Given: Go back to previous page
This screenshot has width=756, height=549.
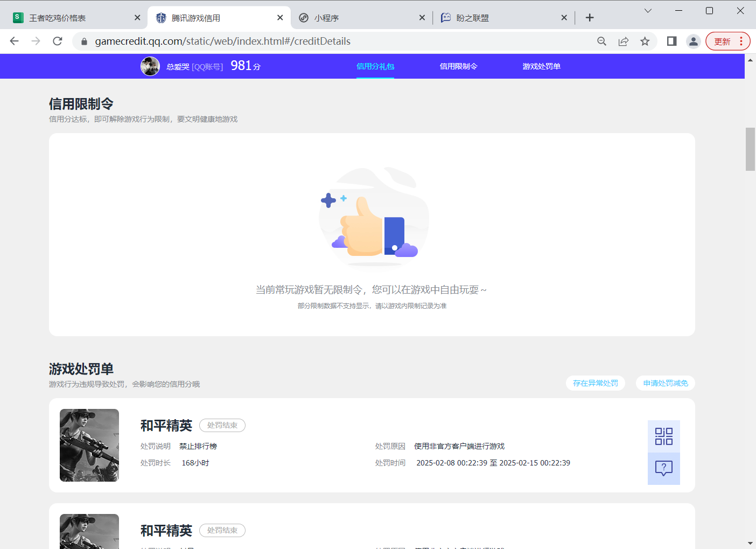Looking at the screenshot, I should point(15,41).
